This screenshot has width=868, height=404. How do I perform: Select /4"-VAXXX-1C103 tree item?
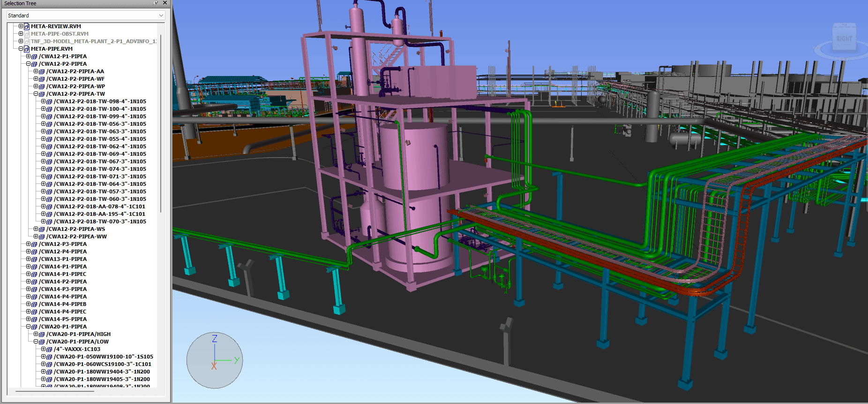click(77, 349)
